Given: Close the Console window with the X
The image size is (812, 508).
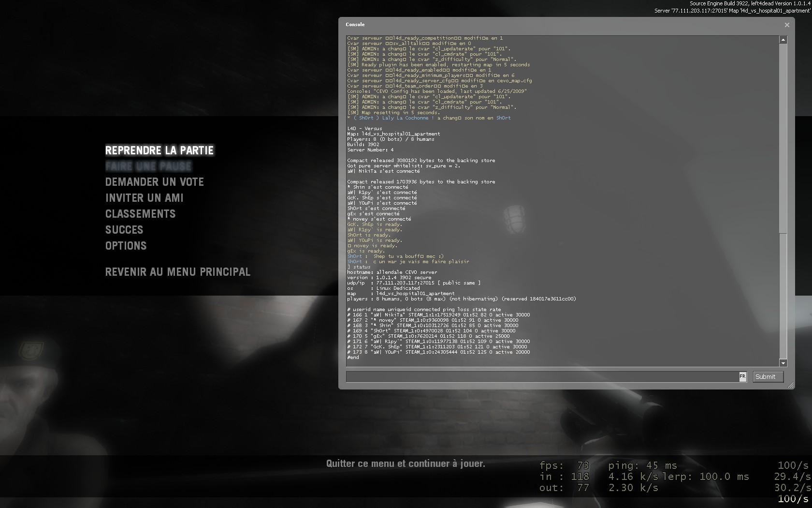Looking at the screenshot, I should (x=787, y=25).
